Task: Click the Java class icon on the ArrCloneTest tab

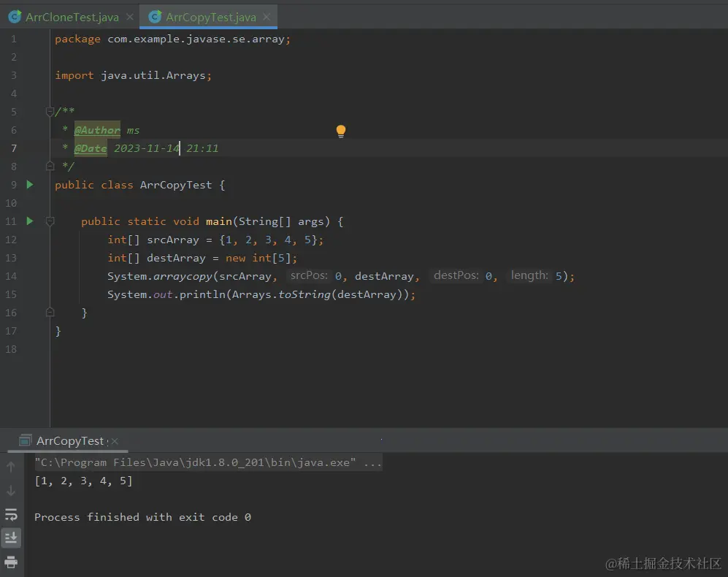Action: (15, 18)
